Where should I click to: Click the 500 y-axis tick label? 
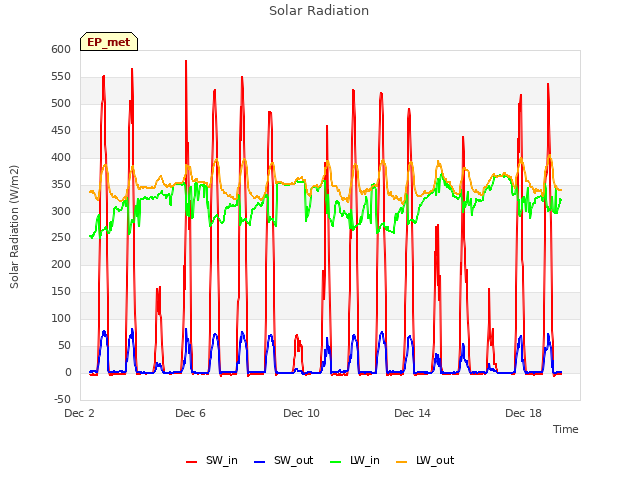[61, 103]
